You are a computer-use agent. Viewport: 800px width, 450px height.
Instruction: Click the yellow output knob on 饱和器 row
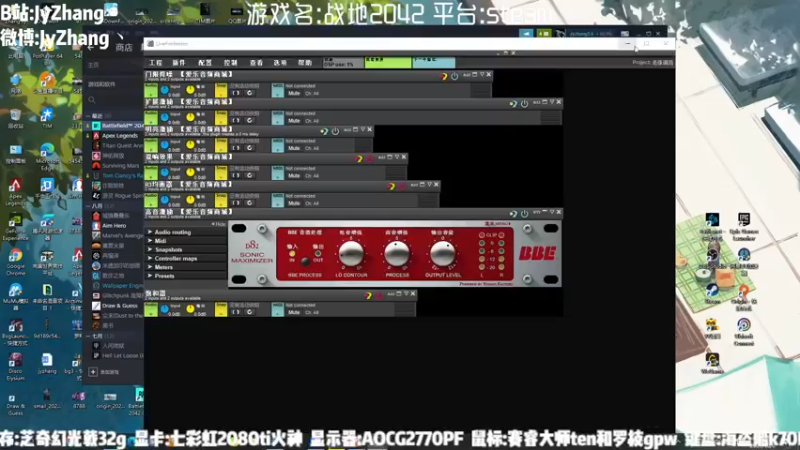point(190,309)
